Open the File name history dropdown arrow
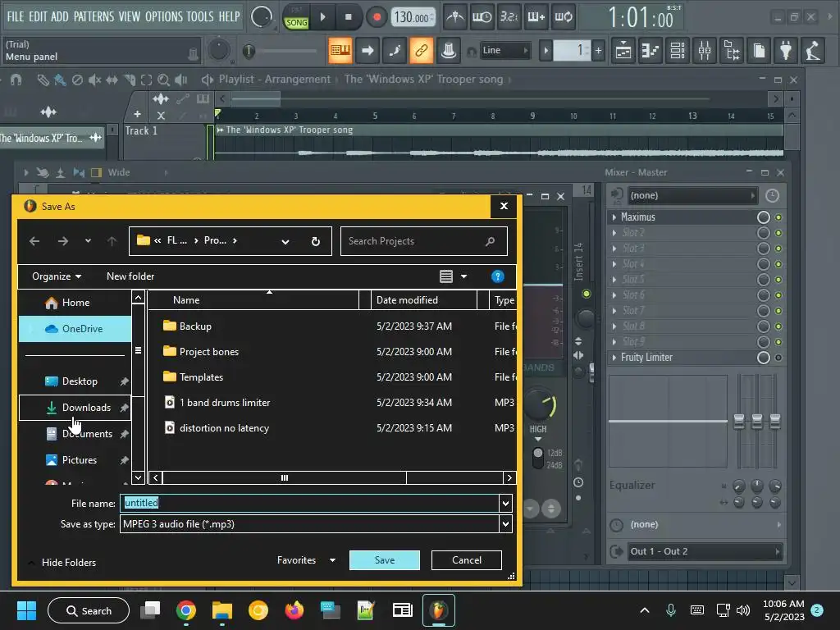Viewport: 840px width, 630px height. pos(505,503)
